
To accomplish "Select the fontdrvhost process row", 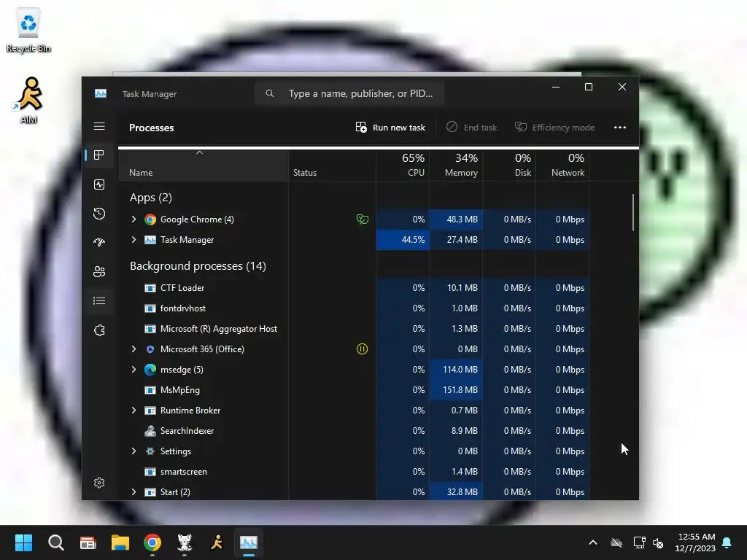I will coord(354,308).
